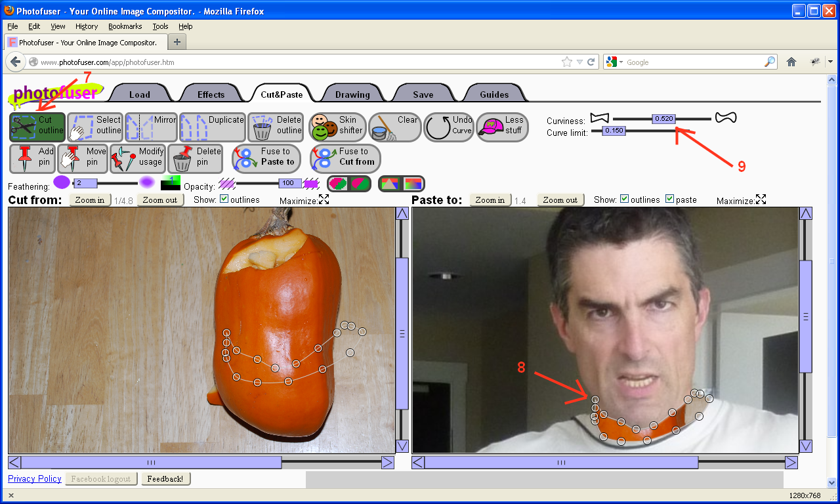This screenshot has width=840, height=504.
Task: Click the Curviness slider handle 0.520
Action: (663, 119)
